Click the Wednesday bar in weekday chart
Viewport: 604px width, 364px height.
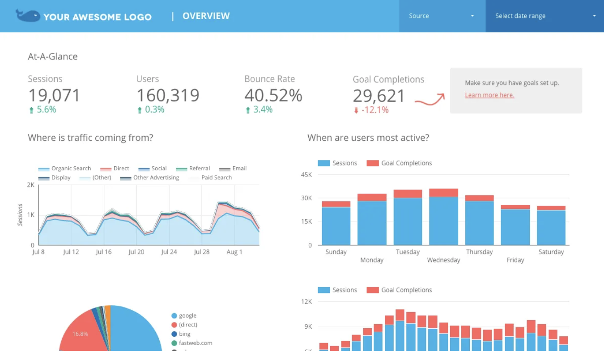pyautogui.click(x=443, y=219)
